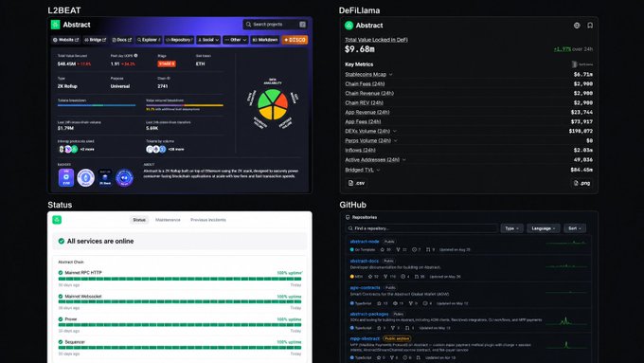
Task: Click the Mainnet RPC HTTP uptime bar
Action: pos(180,279)
